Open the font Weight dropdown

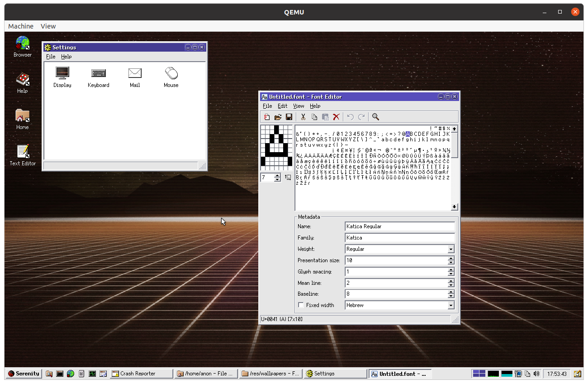point(450,249)
